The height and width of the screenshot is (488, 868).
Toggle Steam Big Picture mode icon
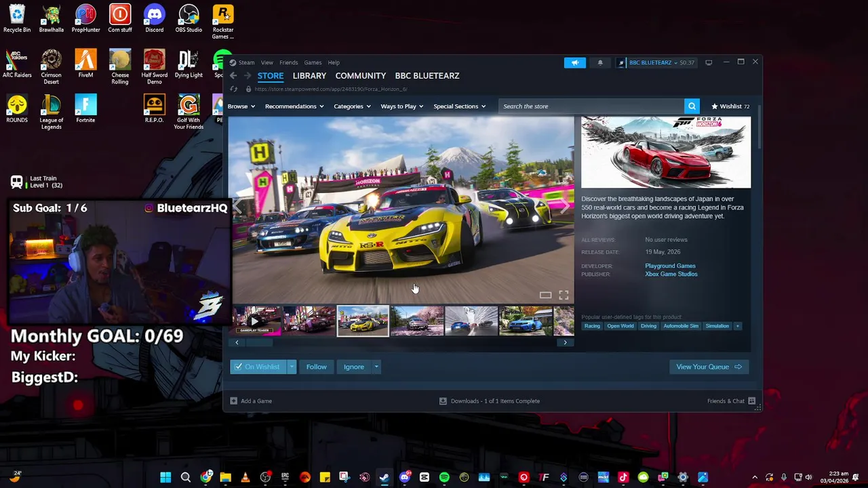tap(709, 62)
